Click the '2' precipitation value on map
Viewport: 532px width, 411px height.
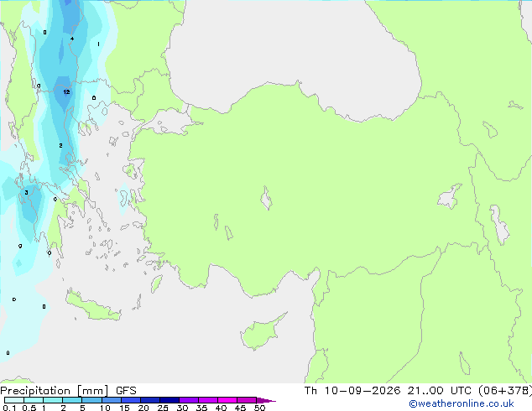(x=60, y=145)
